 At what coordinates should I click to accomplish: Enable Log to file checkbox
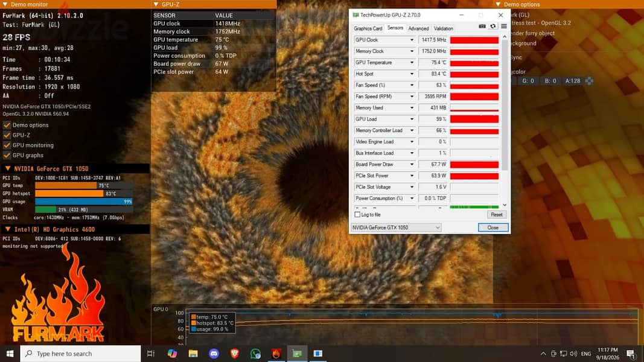[x=357, y=215]
